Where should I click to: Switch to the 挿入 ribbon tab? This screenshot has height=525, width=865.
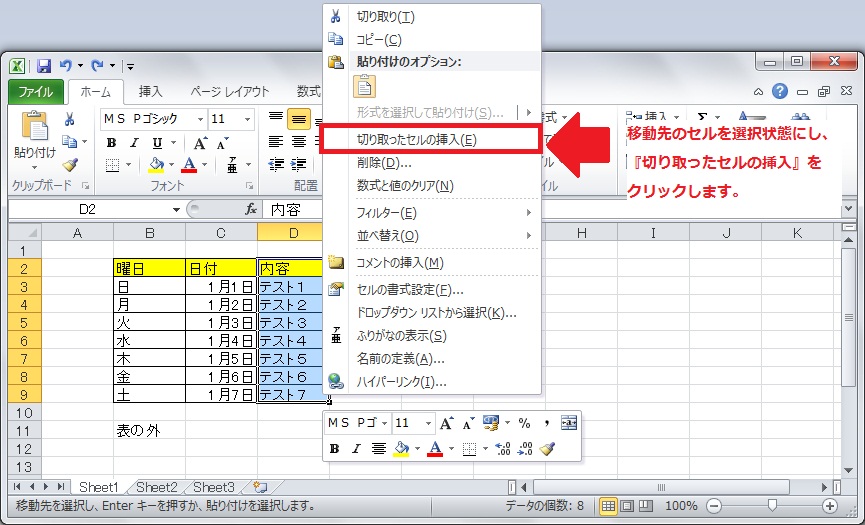point(150,92)
